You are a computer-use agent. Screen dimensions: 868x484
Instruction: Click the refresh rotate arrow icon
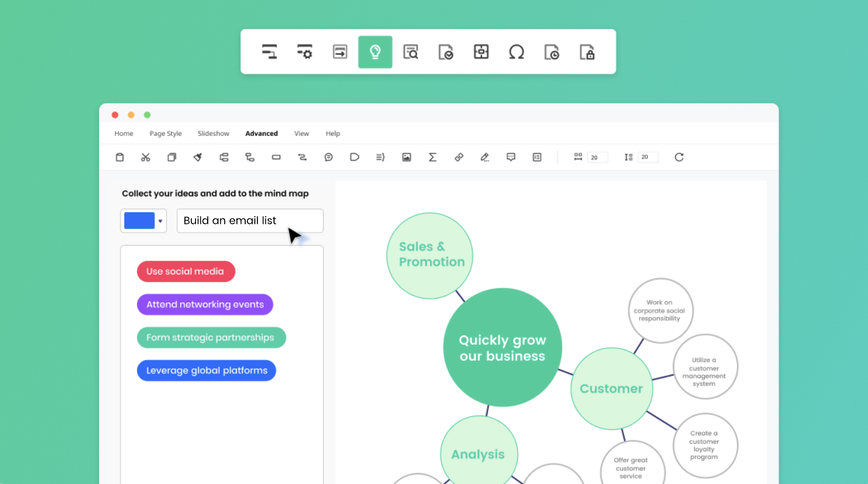click(679, 157)
